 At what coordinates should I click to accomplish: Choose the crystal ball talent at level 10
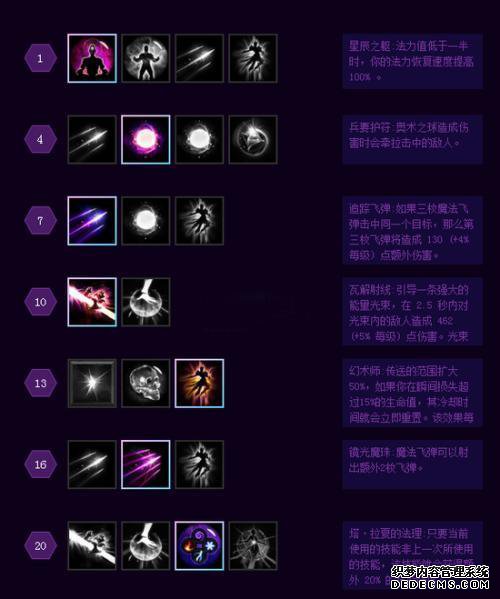point(146,302)
